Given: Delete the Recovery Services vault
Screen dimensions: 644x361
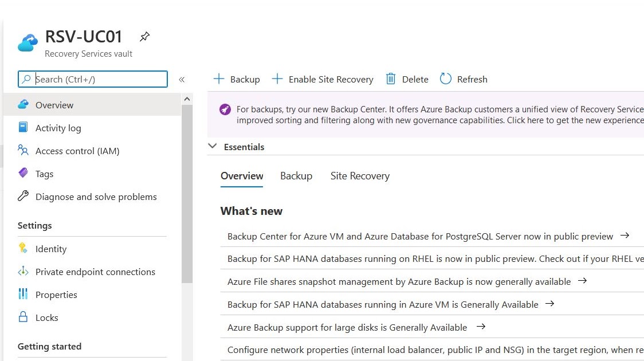Looking at the screenshot, I should pos(407,79).
